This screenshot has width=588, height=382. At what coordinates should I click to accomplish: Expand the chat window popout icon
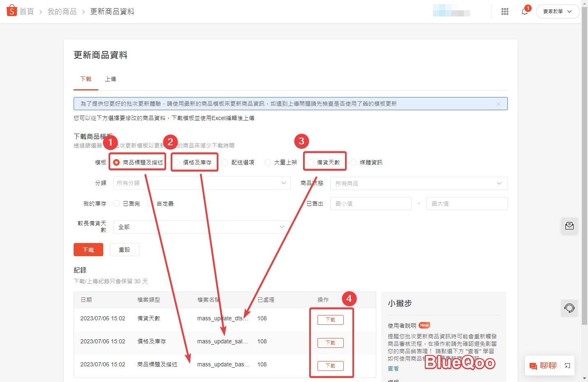coord(567,366)
